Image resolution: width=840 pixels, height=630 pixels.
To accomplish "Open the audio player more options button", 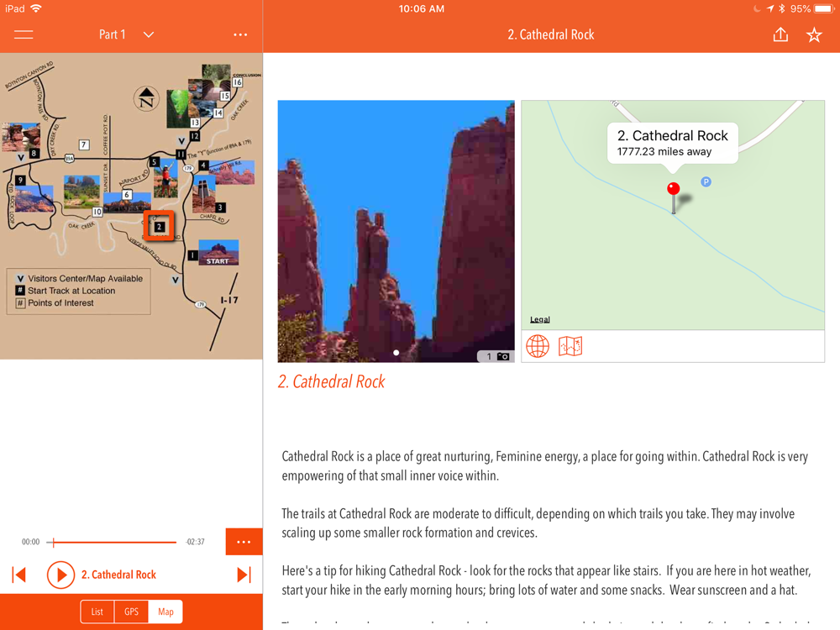I will (x=244, y=542).
